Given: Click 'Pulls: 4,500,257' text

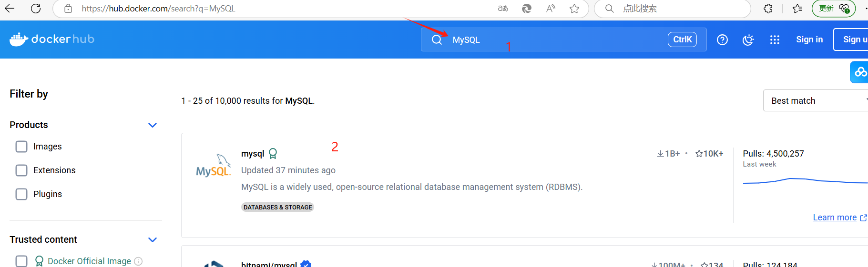Looking at the screenshot, I should (x=773, y=153).
